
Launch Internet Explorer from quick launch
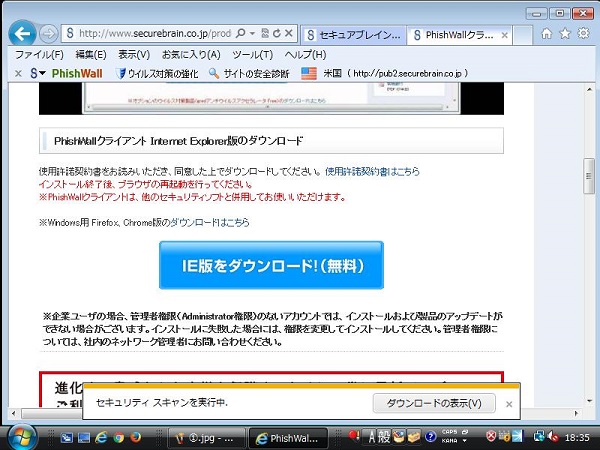pos(101,437)
